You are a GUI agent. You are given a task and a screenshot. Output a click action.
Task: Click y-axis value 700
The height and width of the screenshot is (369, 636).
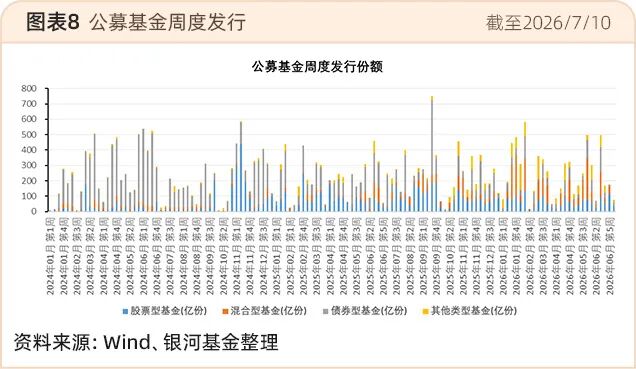click(x=29, y=104)
